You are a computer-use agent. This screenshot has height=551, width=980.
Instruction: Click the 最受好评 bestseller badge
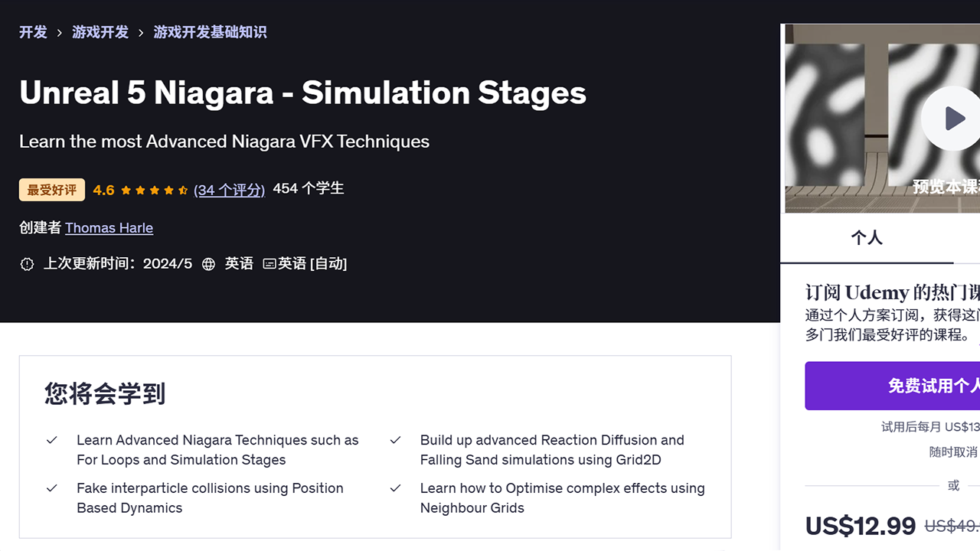(x=52, y=190)
